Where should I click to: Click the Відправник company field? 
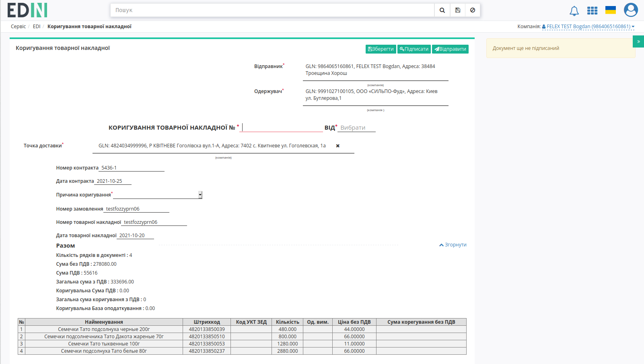point(376,70)
